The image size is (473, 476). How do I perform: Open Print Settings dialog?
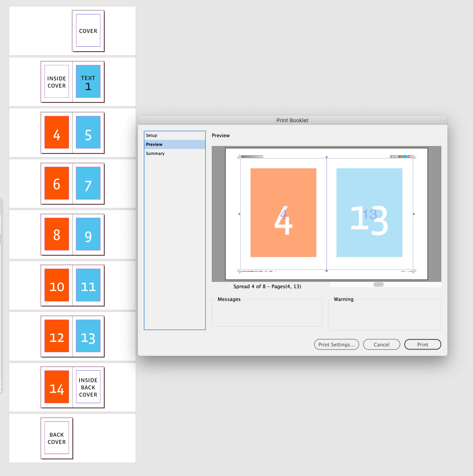point(336,344)
